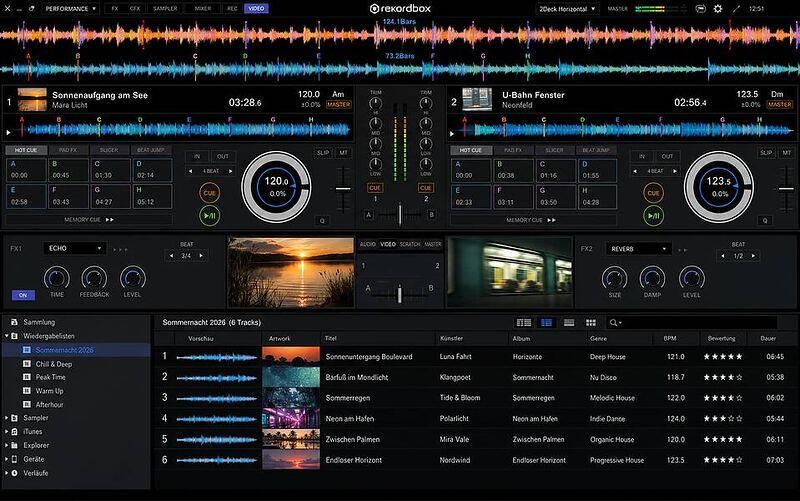Click the REVERB DAMP knob
The width and height of the screenshot is (800, 501).
(x=652, y=279)
